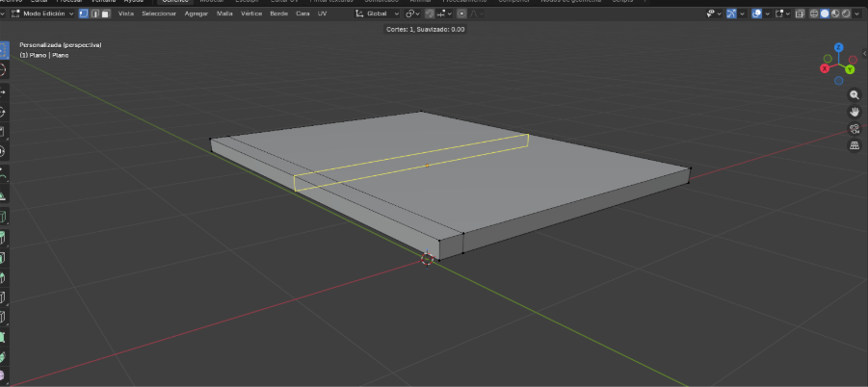Image resolution: width=868 pixels, height=387 pixels.
Task: Open the Modo Edición mode dropdown
Action: pyautogui.click(x=46, y=14)
